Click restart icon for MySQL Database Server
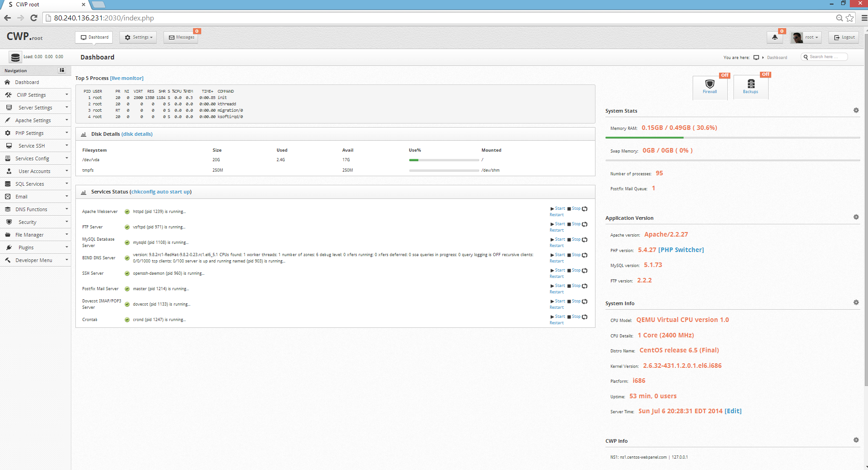 click(585, 240)
